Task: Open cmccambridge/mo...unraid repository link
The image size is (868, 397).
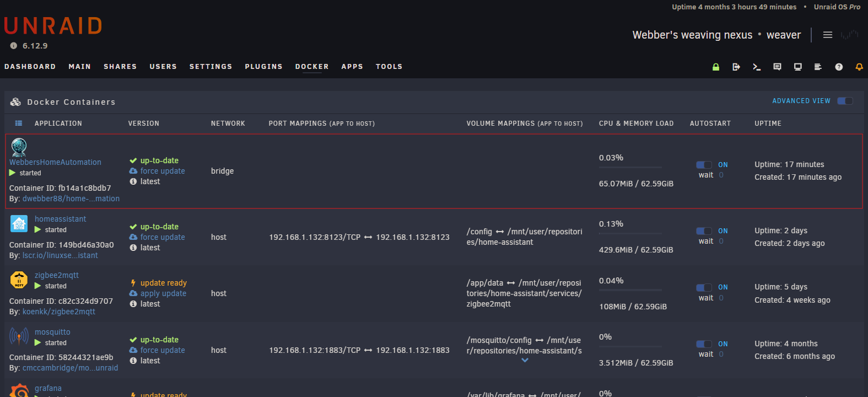Action: click(70, 368)
